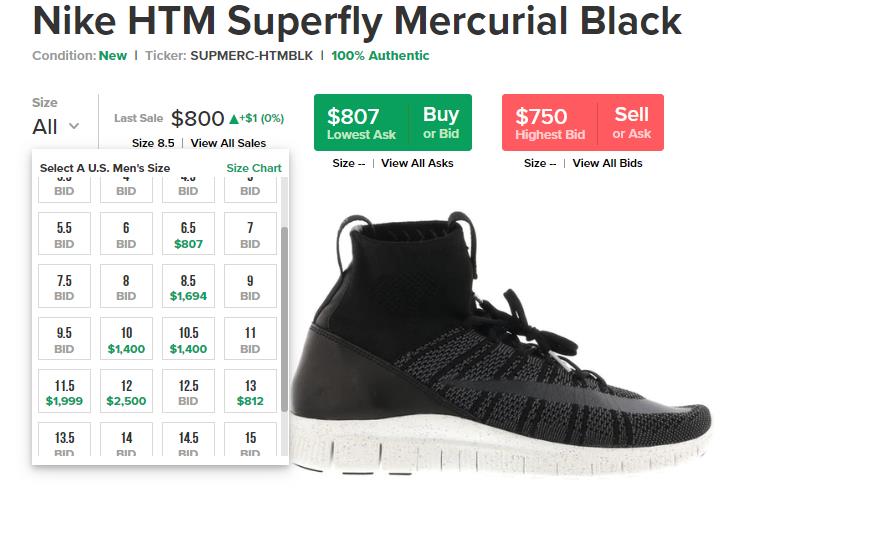Click the red Sell or Ask button

tap(631, 122)
